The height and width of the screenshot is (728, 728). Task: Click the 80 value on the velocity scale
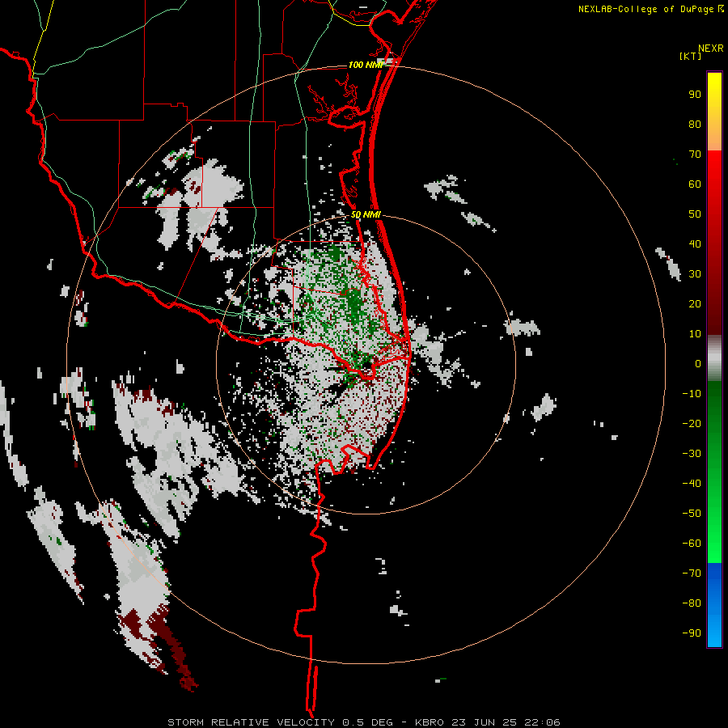(x=695, y=125)
